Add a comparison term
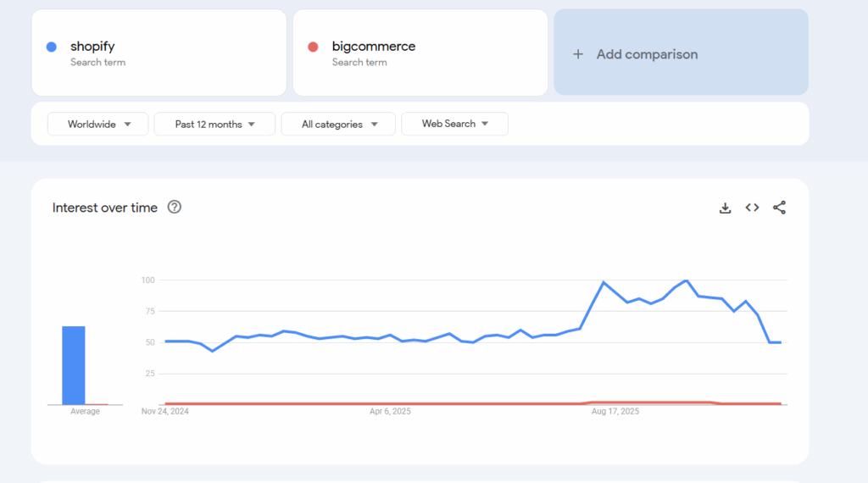868x483 pixels. pyautogui.click(x=681, y=52)
